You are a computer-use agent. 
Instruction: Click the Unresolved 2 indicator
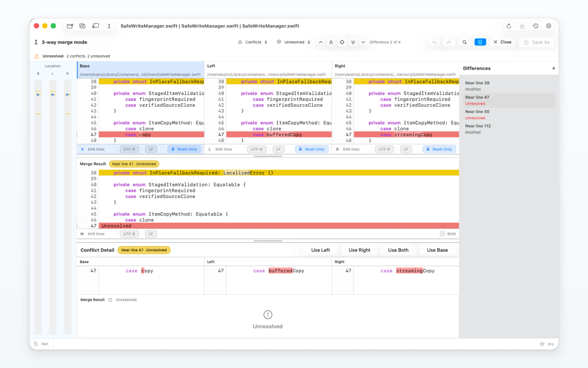[293, 42]
